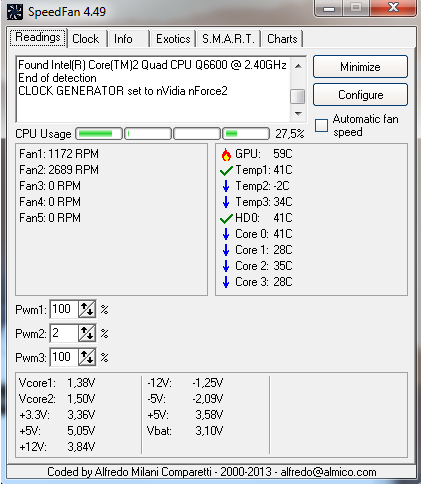Switch to the Readings tab
This screenshot has width=422, height=485.
pyautogui.click(x=38, y=37)
